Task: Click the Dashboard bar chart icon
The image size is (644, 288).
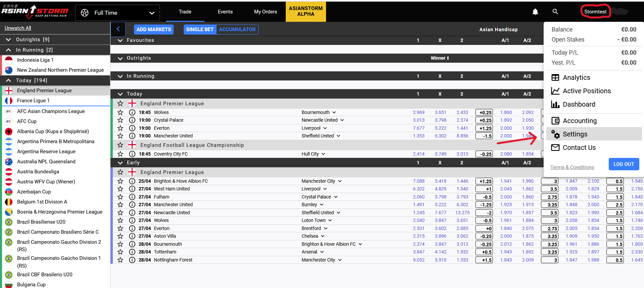Action: pyautogui.click(x=555, y=104)
